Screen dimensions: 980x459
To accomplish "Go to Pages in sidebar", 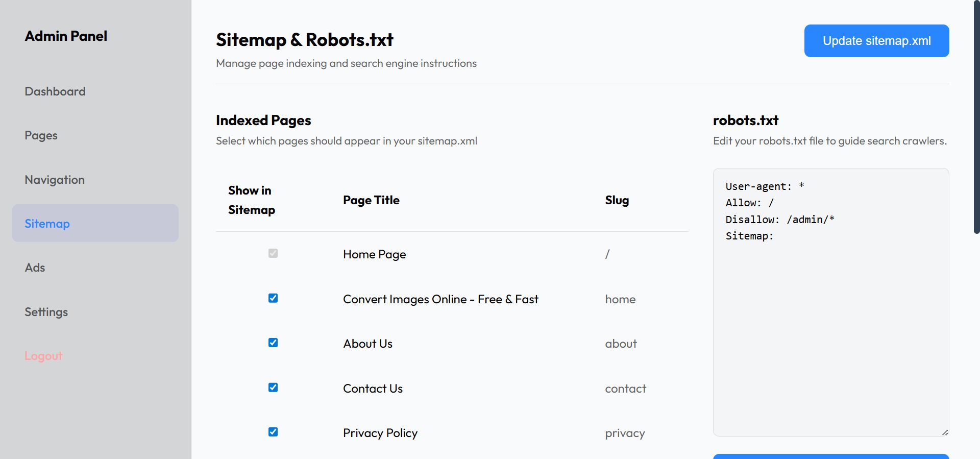I will [x=41, y=135].
